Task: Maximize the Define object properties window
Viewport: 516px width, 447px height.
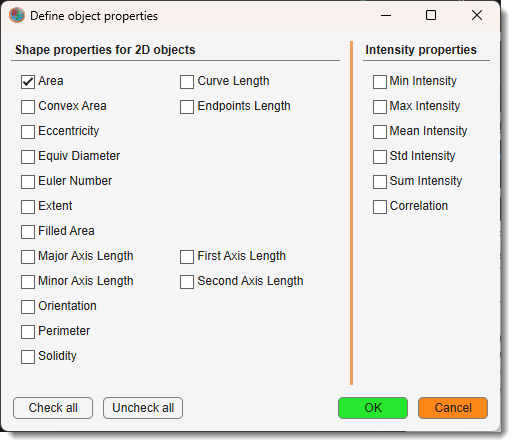Action: [x=431, y=15]
